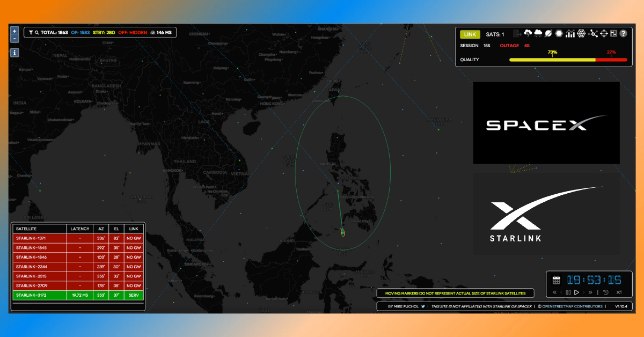The width and height of the screenshot is (644, 337).
Task: Click the red OUTAGE label
Action: [509, 46]
